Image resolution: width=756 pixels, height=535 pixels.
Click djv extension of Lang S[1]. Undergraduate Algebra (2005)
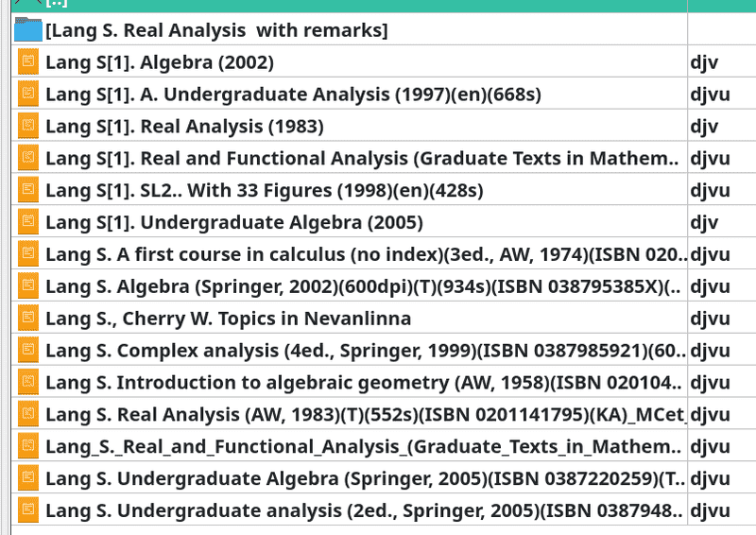704,223
